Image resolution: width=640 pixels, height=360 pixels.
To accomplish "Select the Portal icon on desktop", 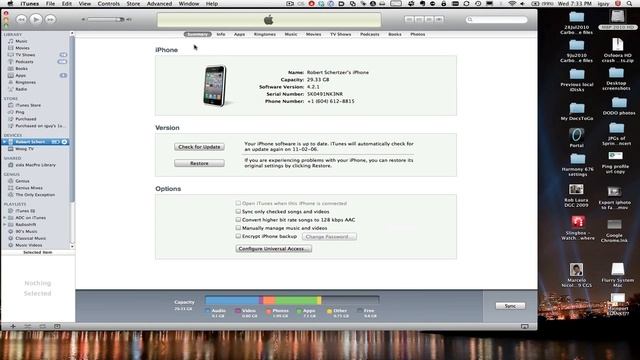I will point(576,138).
